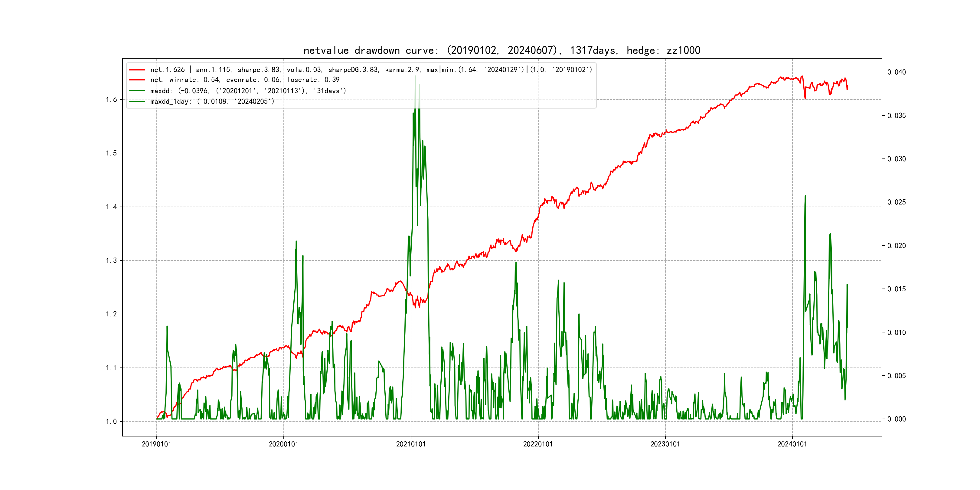Click the 20210101 x-axis date label

click(x=410, y=444)
